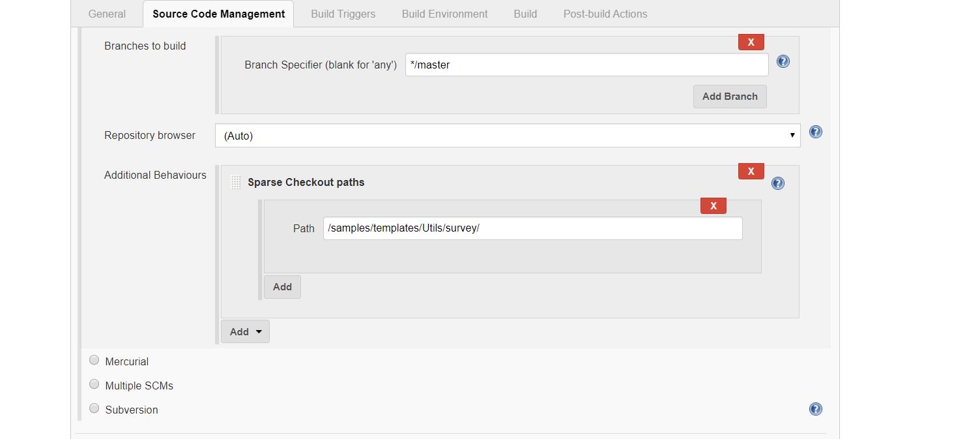980x439 pixels.
Task: Delete the branch specifier entry
Action: click(x=751, y=42)
